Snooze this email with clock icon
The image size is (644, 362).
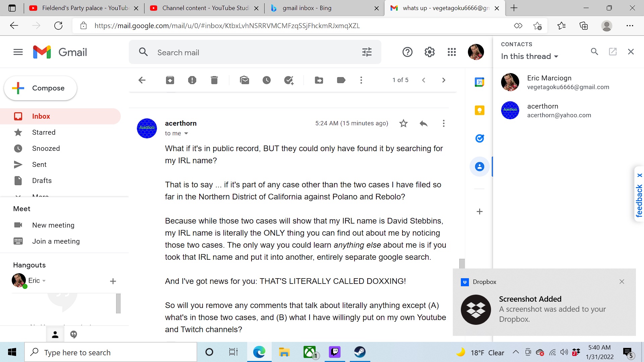click(x=267, y=80)
